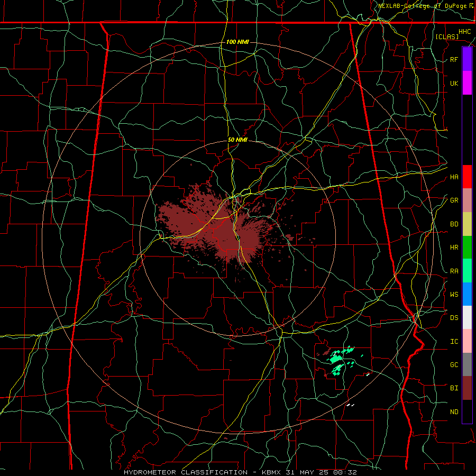Screen dimensions: 476x476
Task: Select the GR pink legend swatch
Action: click(467, 200)
